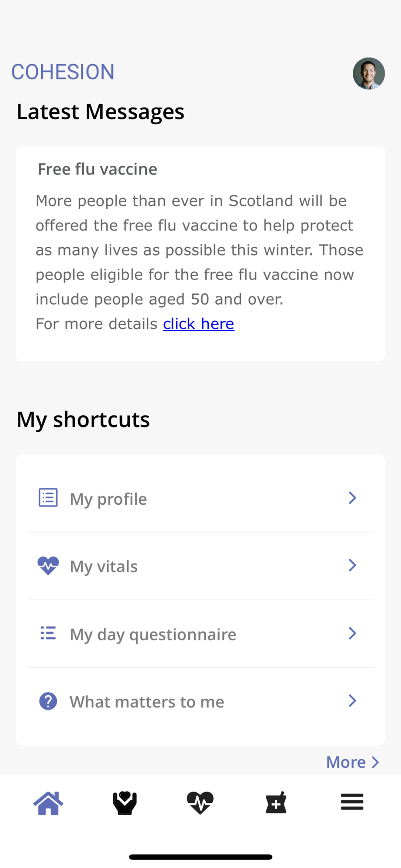The width and height of the screenshot is (401, 868).
Task: Open the user profile photo
Action: coord(369,73)
